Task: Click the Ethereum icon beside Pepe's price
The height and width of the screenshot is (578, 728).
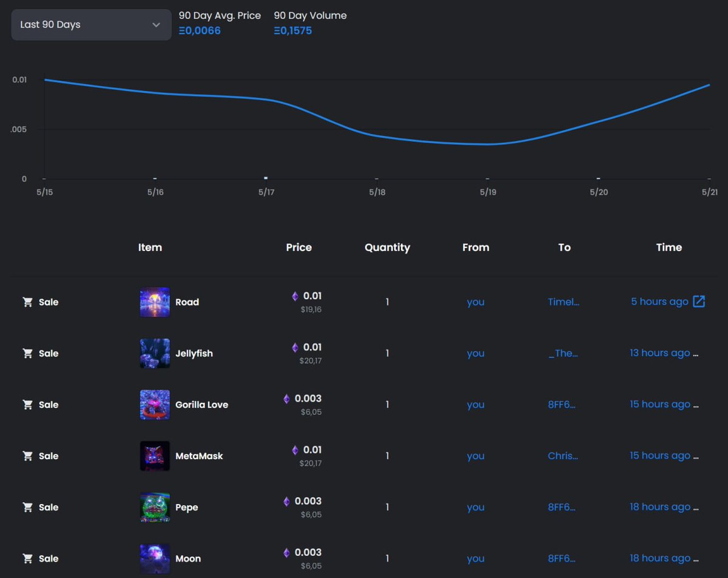Action: pos(287,502)
